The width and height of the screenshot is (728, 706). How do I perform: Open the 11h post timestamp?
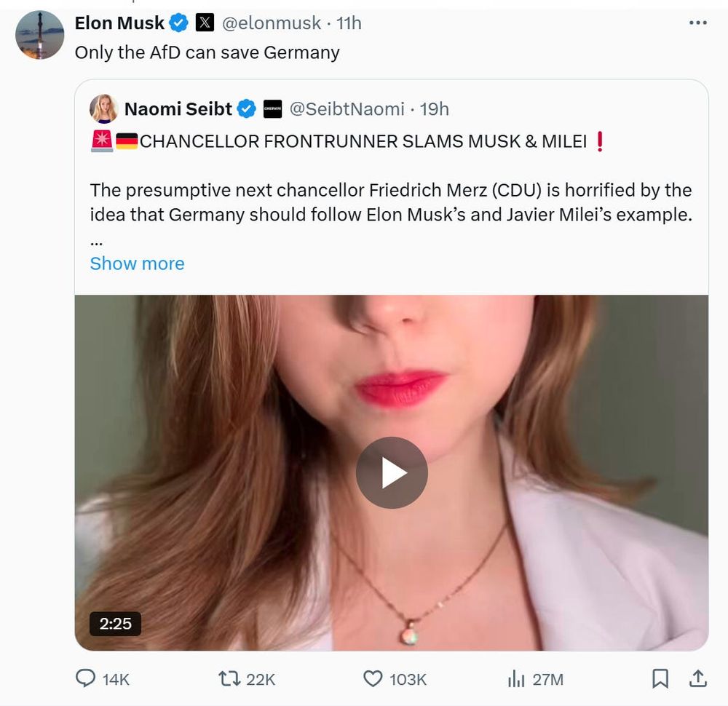(x=349, y=23)
